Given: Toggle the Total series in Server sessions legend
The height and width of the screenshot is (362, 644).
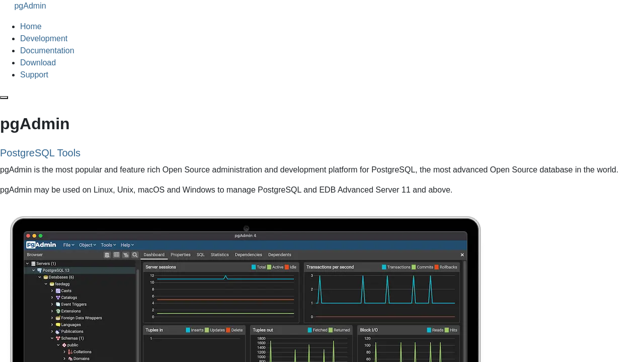Looking at the screenshot, I should (x=254, y=267).
